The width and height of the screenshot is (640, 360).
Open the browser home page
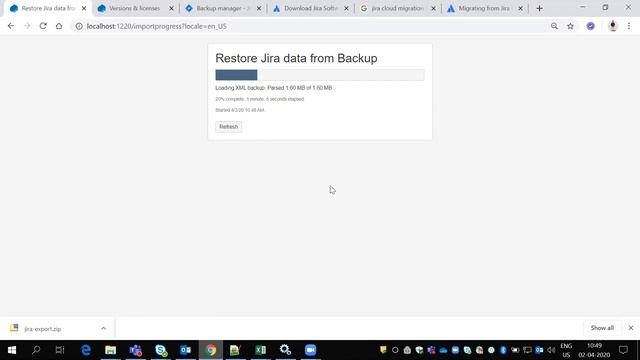pyautogui.click(x=59, y=26)
